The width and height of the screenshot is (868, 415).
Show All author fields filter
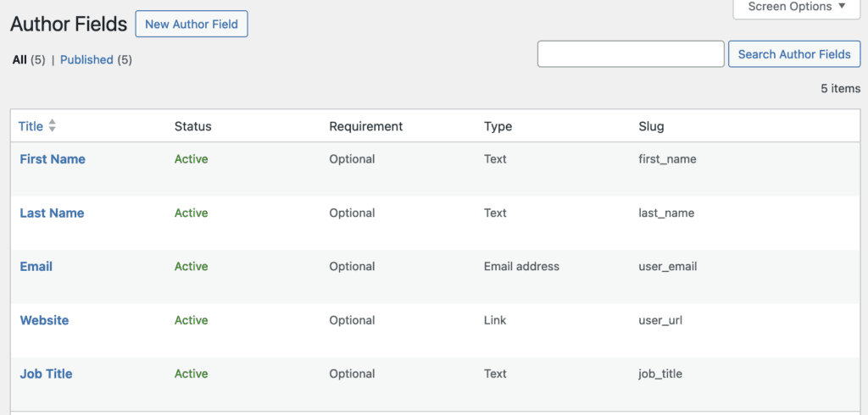pyautogui.click(x=19, y=60)
